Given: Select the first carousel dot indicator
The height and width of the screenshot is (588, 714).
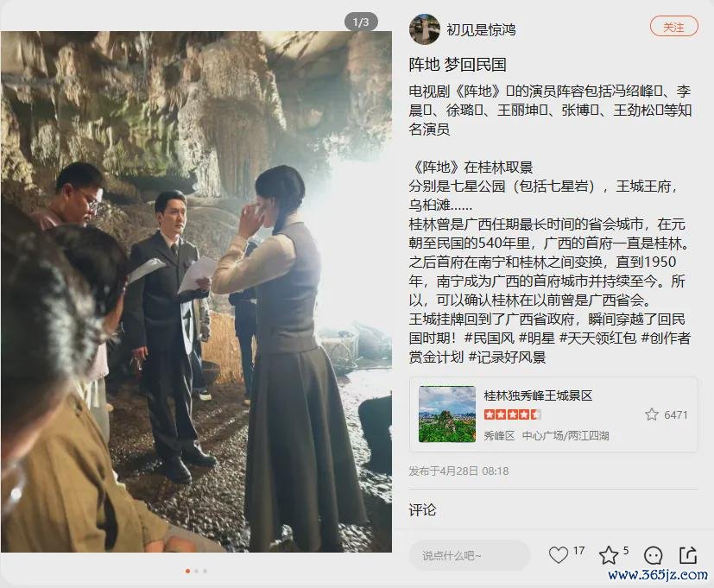Looking at the screenshot, I should 187,571.
